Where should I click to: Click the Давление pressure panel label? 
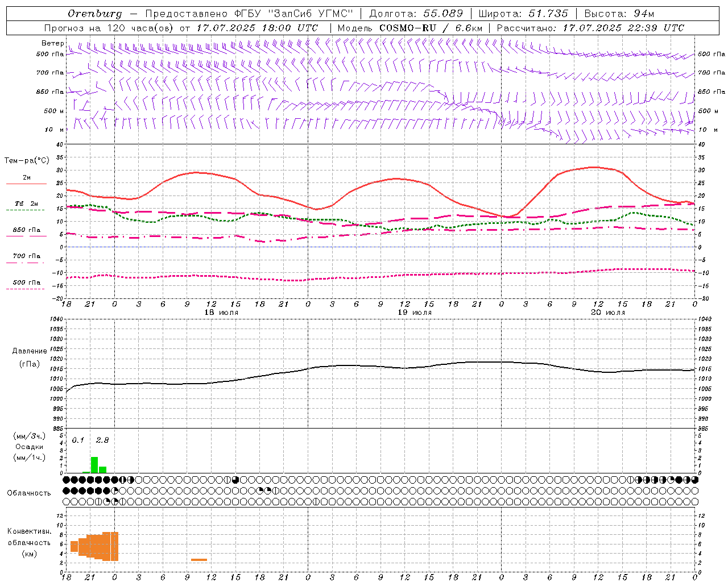click(30, 351)
